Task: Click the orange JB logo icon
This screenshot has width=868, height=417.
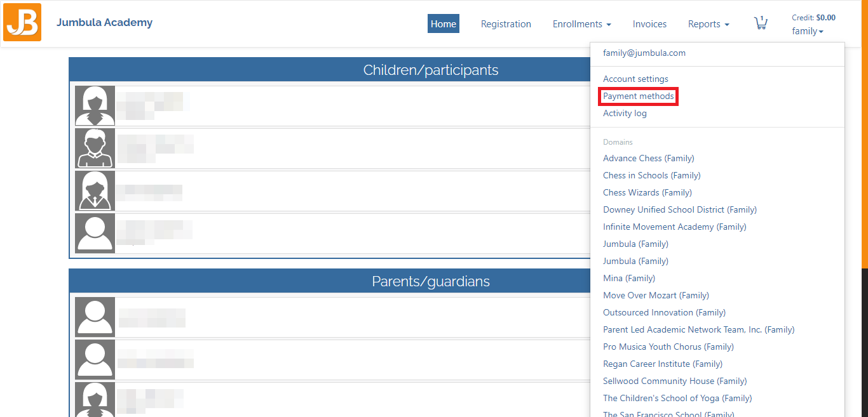Action: pyautogui.click(x=22, y=22)
